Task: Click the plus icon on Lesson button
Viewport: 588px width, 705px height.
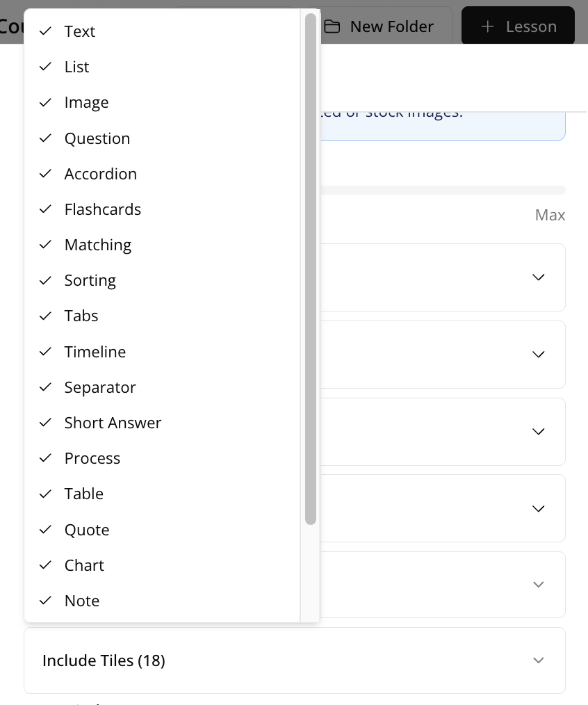Action: click(x=488, y=26)
